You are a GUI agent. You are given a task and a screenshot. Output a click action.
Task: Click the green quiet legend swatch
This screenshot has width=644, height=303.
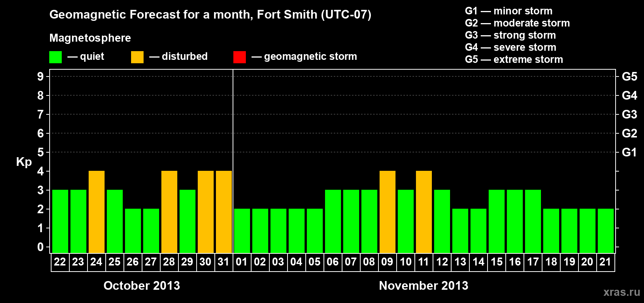click(56, 57)
